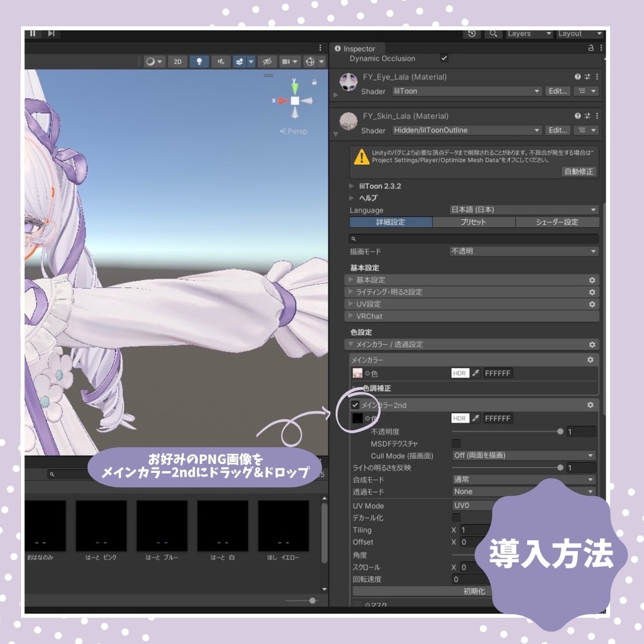Open the Inspector panel more-options menu
The image size is (644, 644).
tap(601, 48)
